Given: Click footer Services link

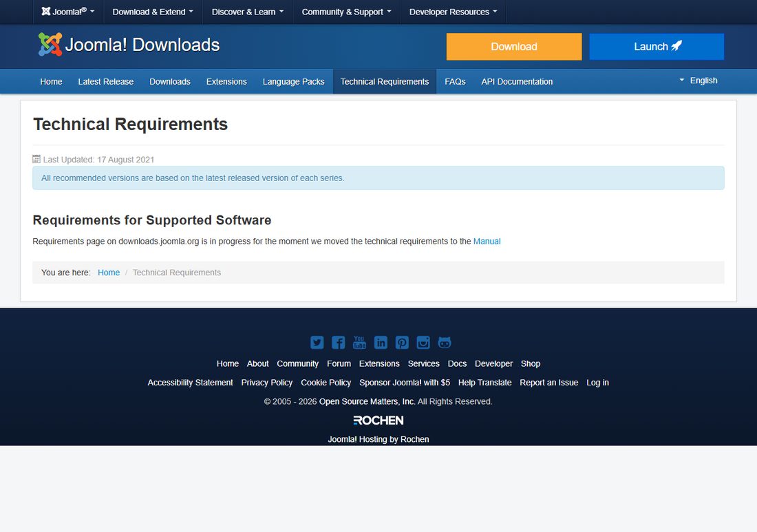Looking at the screenshot, I should [423, 363].
